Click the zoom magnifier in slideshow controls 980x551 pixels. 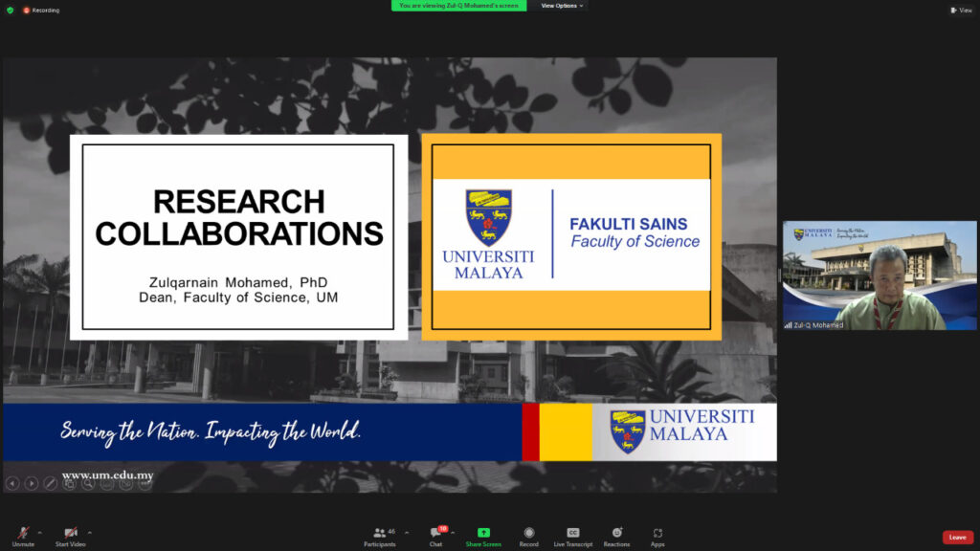88,483
